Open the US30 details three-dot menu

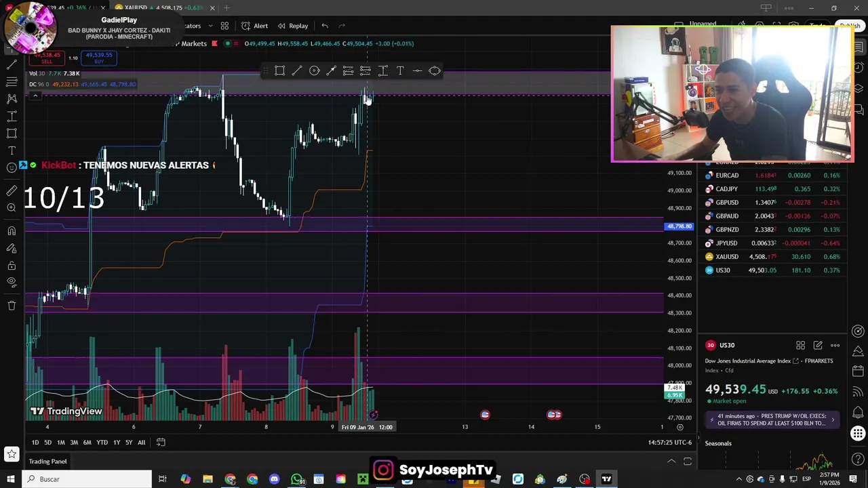(x=835, y=345)
